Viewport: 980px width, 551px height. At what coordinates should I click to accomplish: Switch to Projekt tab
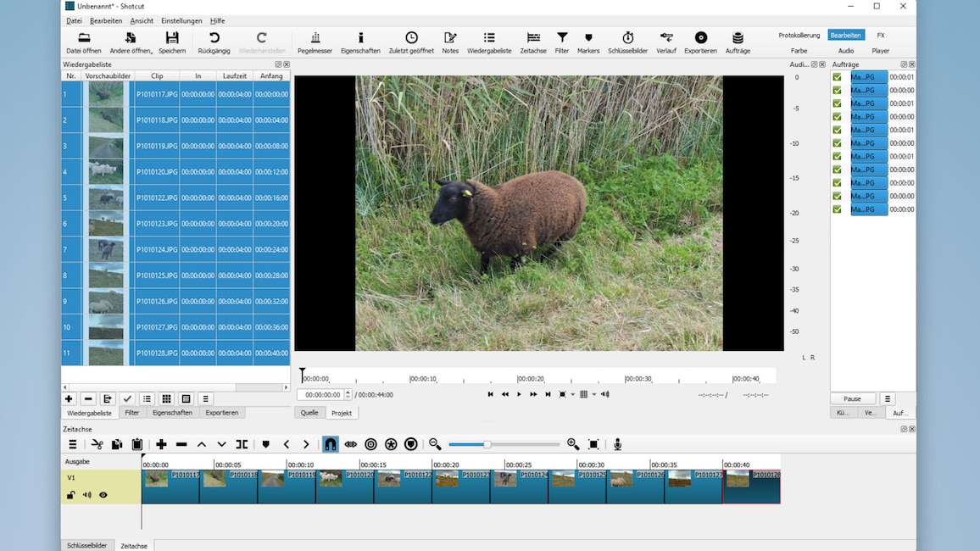(342, 413)
